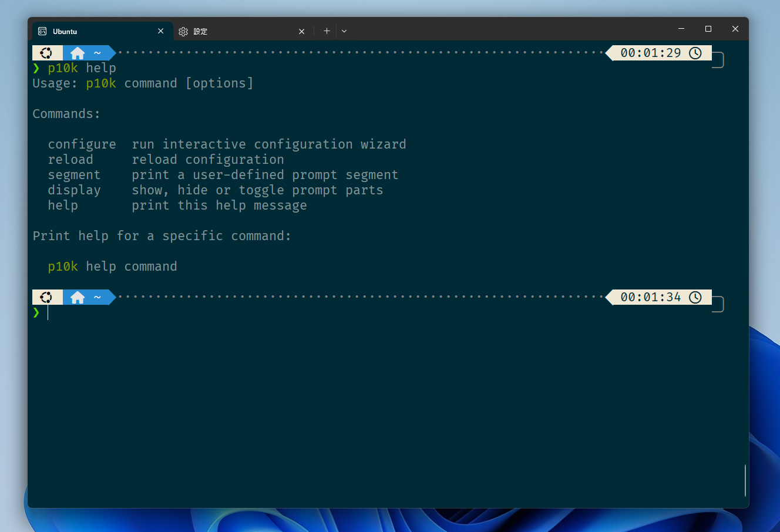Viewport: 780px width, 532px height.
Task: Maximize the terminal window
Action: click(708, 29)
